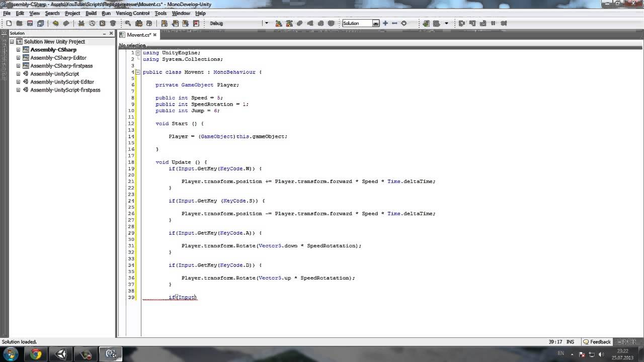The image size is (644, 362).
Task: Open the Build menu
Action: coord(91,14)
